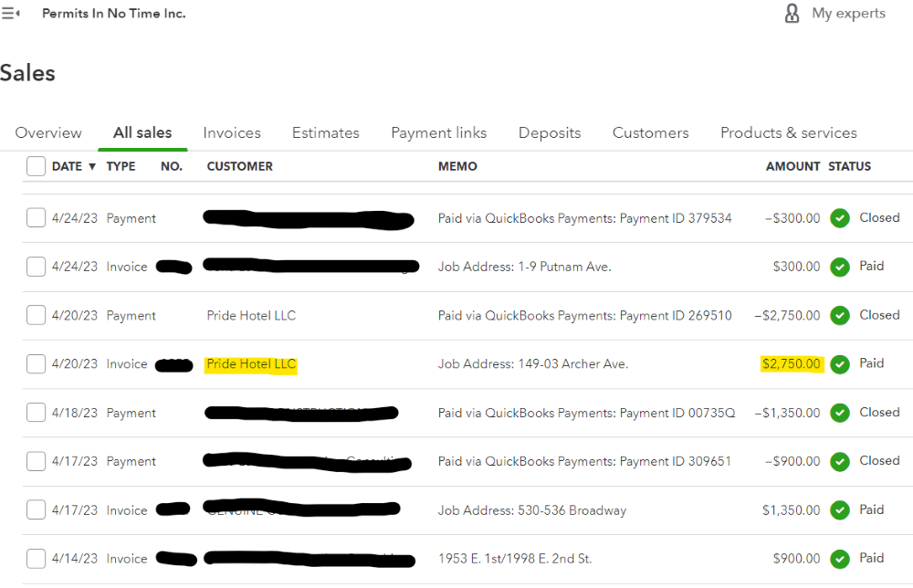
Task: Toggle the select-all checkbox in the table header
Action: (x=36, y=166)
